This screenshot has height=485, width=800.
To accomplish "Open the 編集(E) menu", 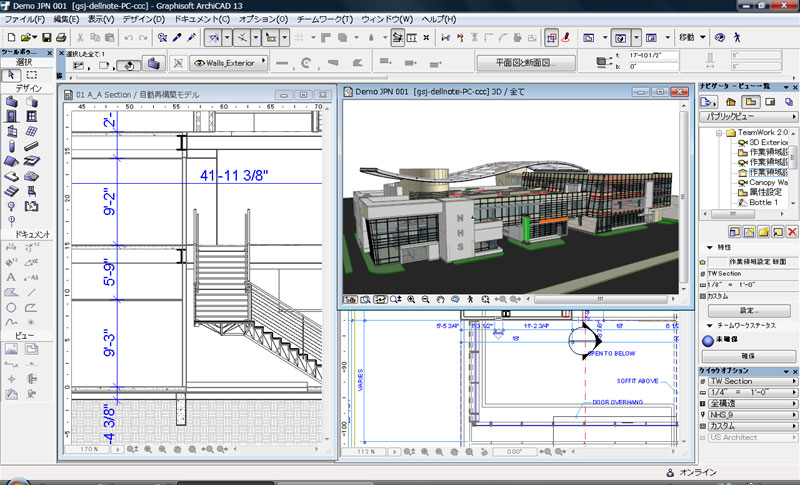I will click(66, 19).
